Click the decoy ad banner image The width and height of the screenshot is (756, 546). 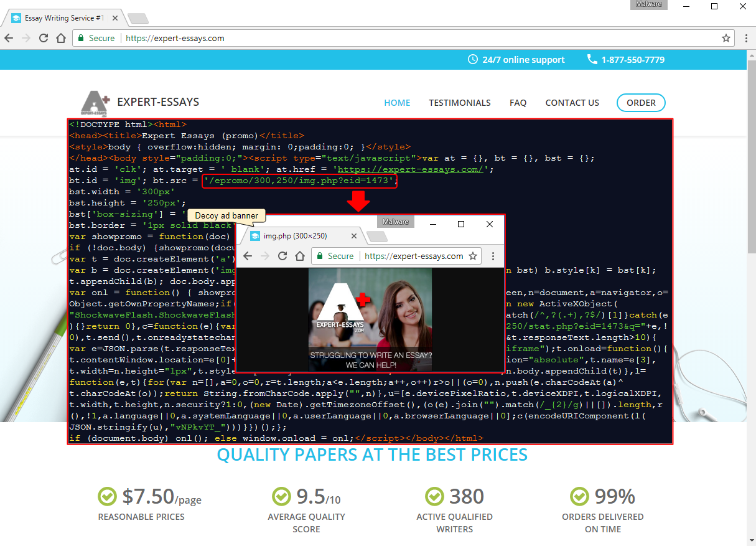tap(370, 319)
